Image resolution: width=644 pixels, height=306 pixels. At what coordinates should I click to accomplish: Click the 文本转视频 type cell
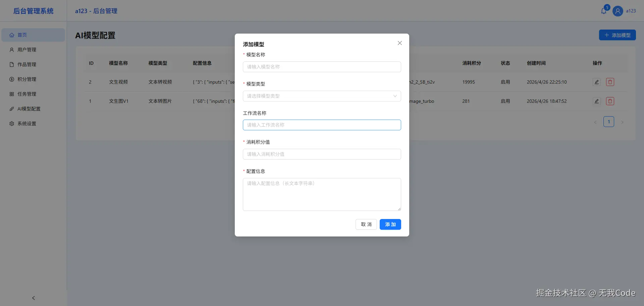[x=160, y=82]
